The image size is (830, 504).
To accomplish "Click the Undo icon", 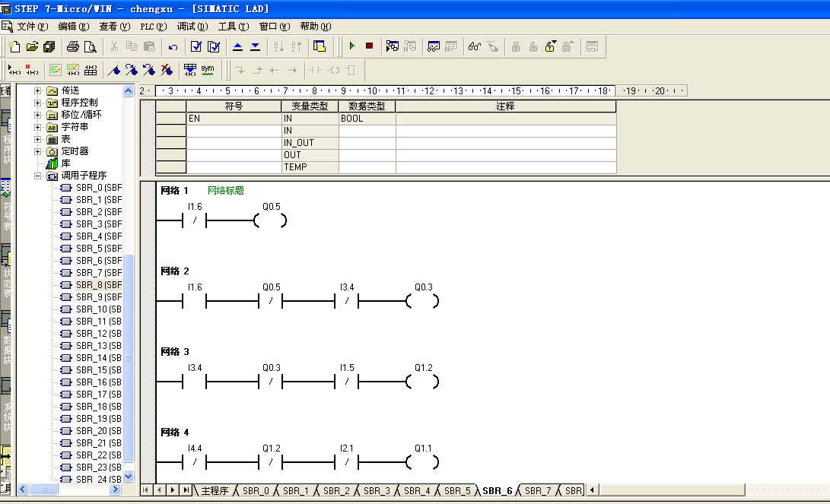I will (173, 46).
